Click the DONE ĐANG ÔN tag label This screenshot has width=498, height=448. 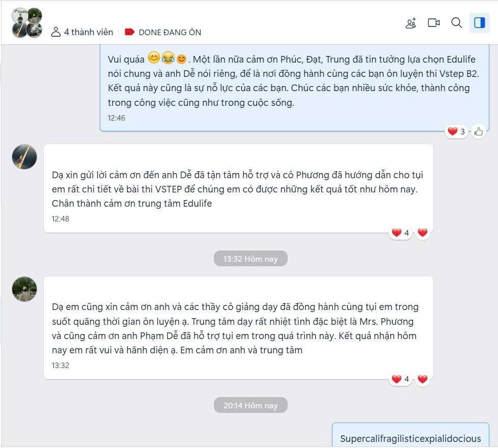pos(170,33)
